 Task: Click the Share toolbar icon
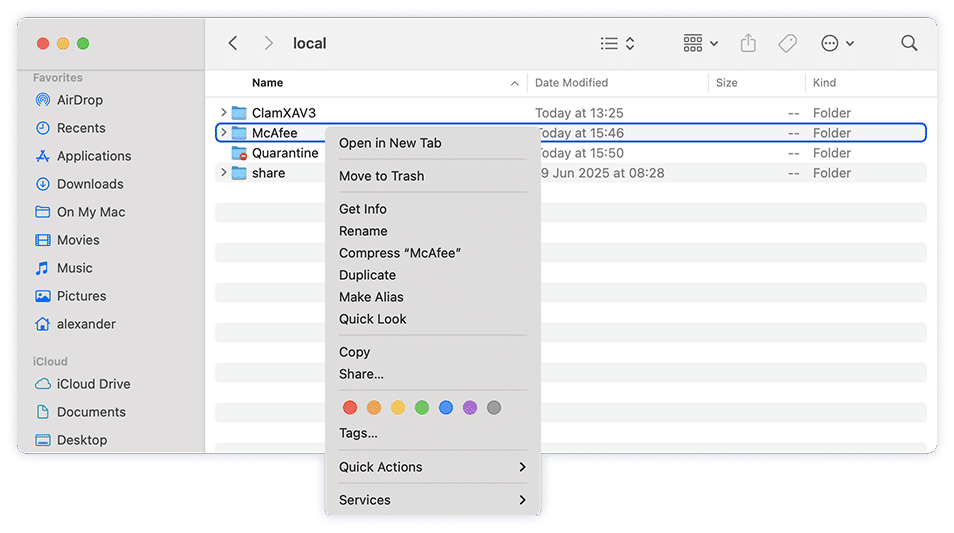(748, 43)
